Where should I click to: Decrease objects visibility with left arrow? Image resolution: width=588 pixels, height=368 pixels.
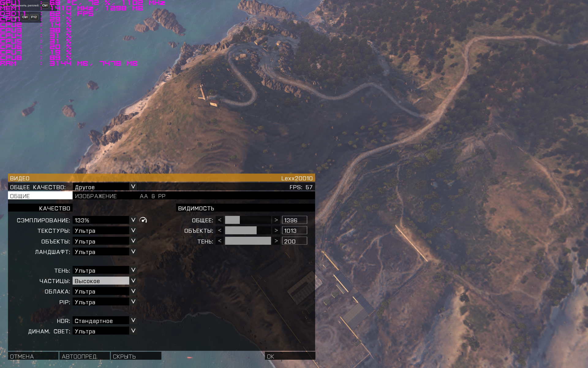(x=220, y=230)
